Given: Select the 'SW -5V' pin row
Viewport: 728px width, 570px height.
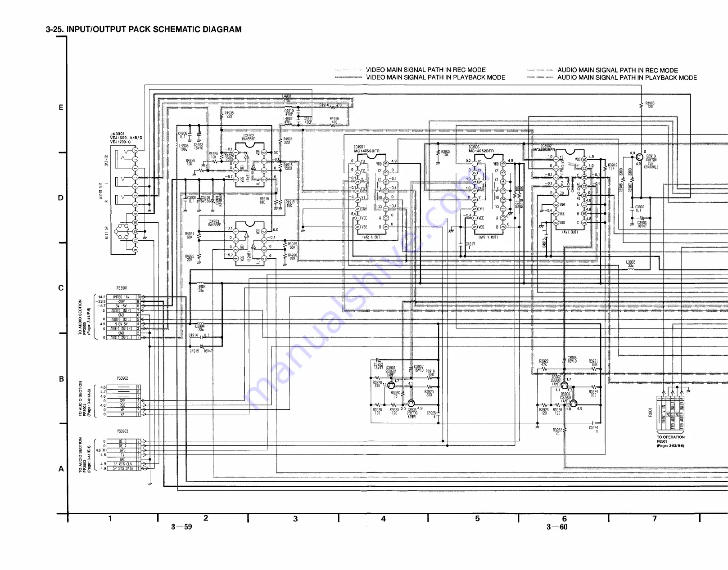Looking at the screenshot, I should [123, 306].
